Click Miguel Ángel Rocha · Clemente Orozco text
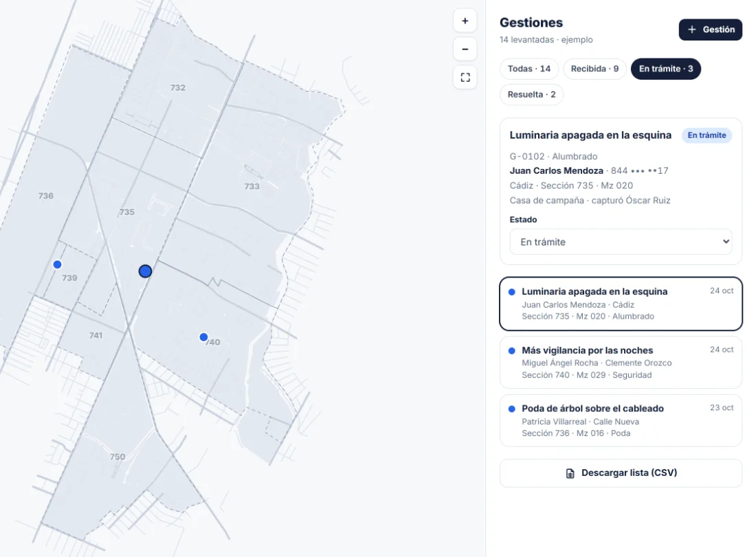 tap(597, 363)
